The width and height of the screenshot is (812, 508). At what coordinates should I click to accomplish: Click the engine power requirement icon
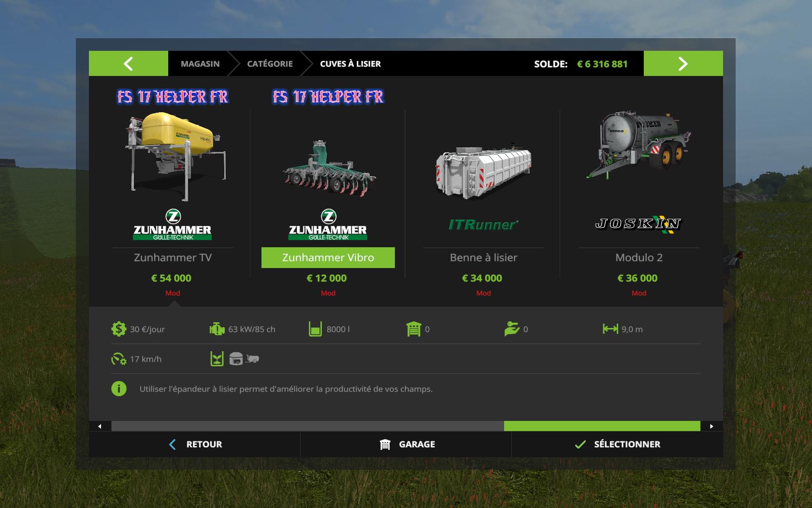217,329
